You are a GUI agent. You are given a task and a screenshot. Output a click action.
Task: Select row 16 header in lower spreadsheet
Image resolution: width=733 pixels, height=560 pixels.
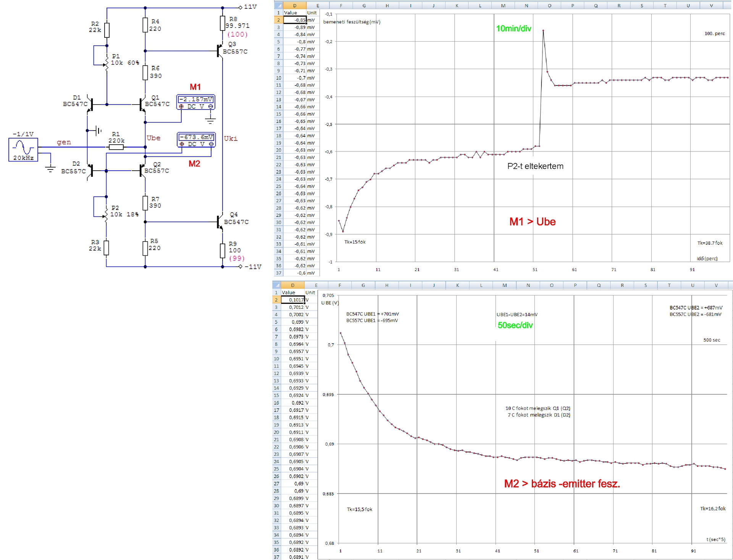point(276,403)
